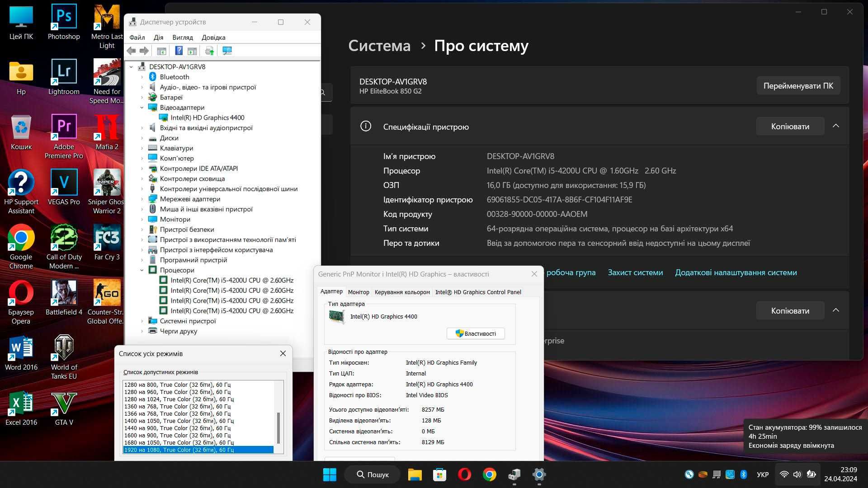This screenshot has height=488, width=868.
Task: Click the Bluetooth icon in system tray
Action: [x=743, y=474]
